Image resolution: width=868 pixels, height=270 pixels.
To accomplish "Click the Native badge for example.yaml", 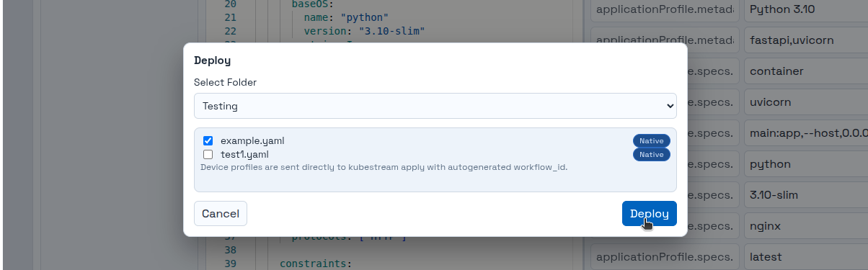I will point(652,141).
